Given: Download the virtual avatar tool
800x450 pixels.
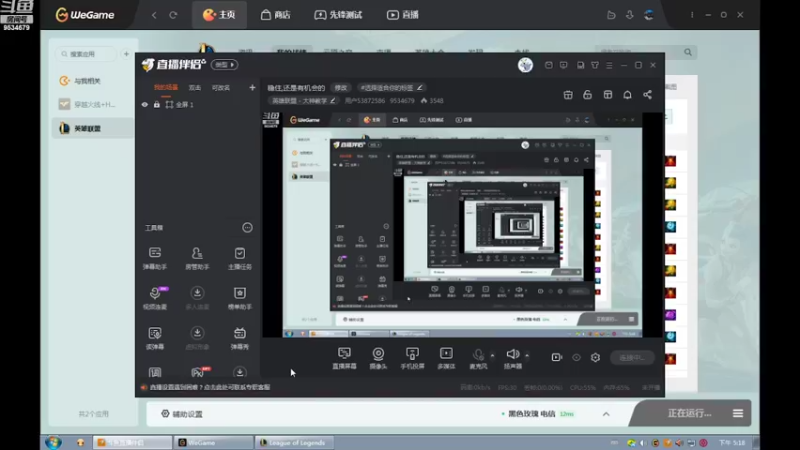Looking at the screenshot, I should [x=197, y=338].
